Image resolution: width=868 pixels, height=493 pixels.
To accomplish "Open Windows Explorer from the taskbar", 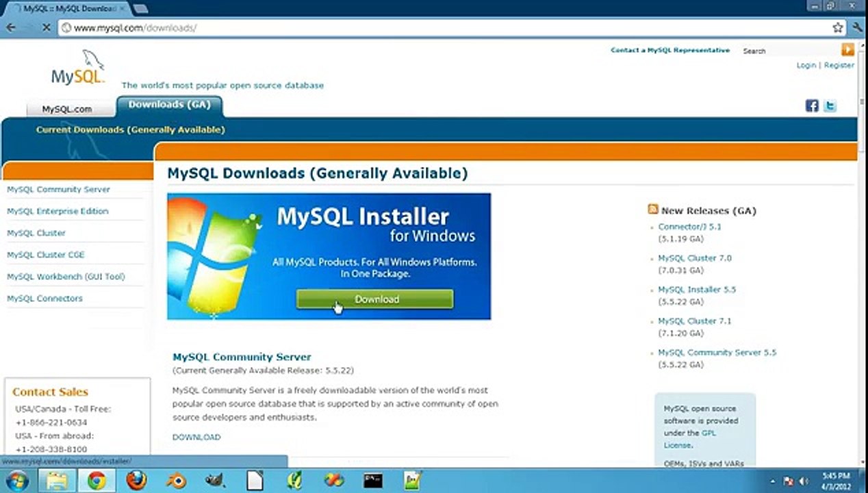I will point(57,481).
